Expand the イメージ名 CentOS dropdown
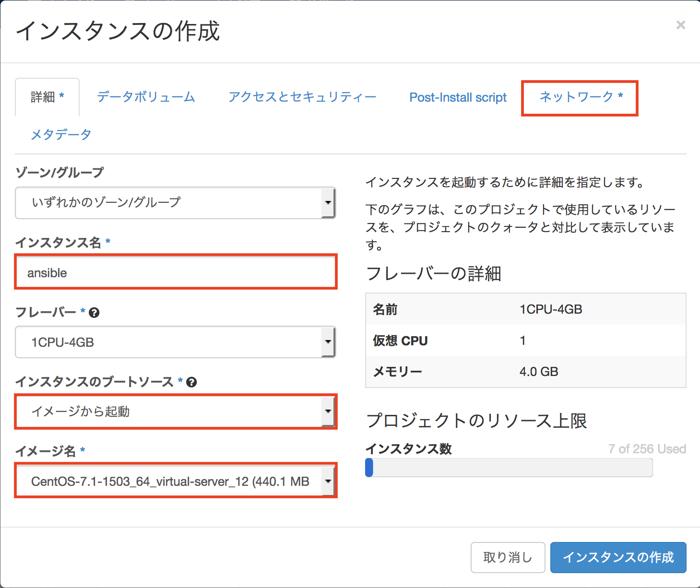700x588 pixels. (175, 481)
